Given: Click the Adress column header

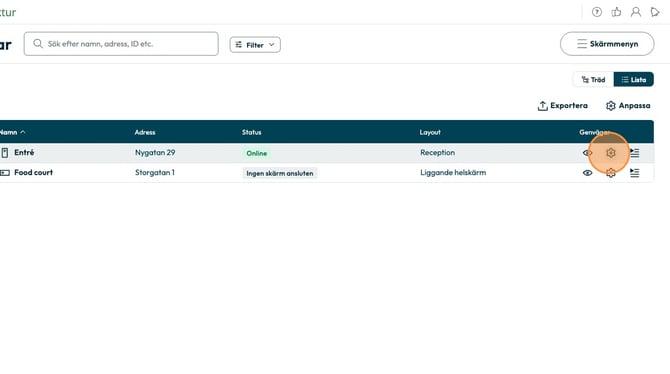Looking at the screenshot, I should (145, 133).
